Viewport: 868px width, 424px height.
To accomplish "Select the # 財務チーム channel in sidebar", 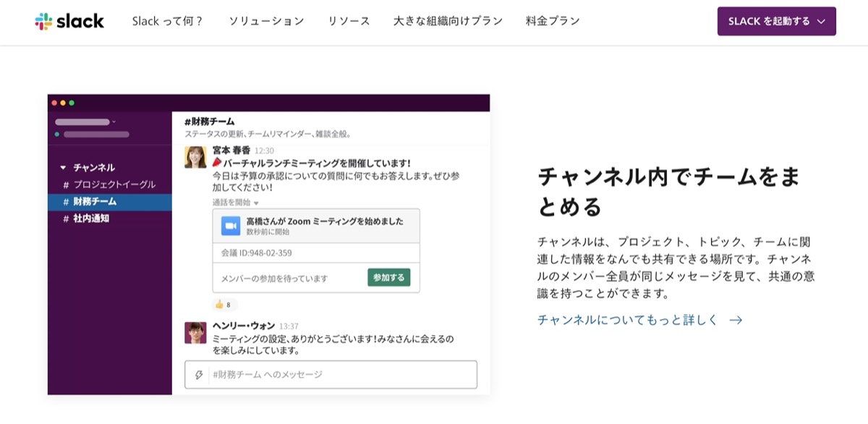I will point(109,201).
